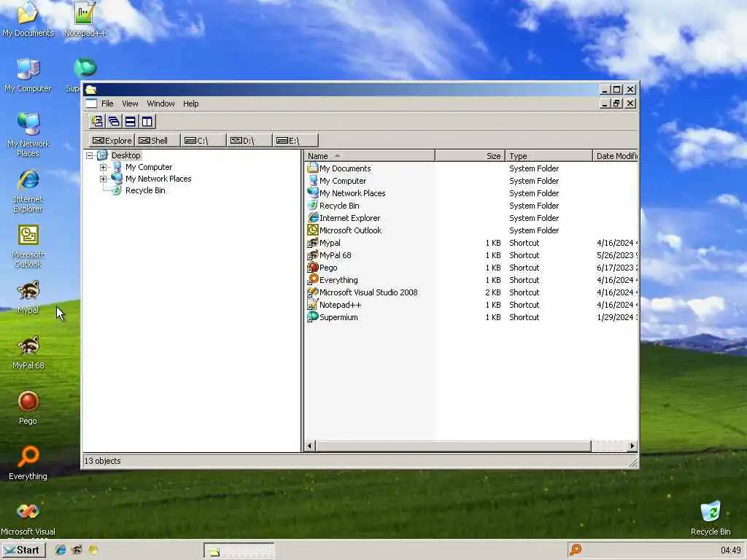Viewport: 747px width, 560px height.
Task: Click the tile horizontally toolbar icon
Action: [130, 122]
